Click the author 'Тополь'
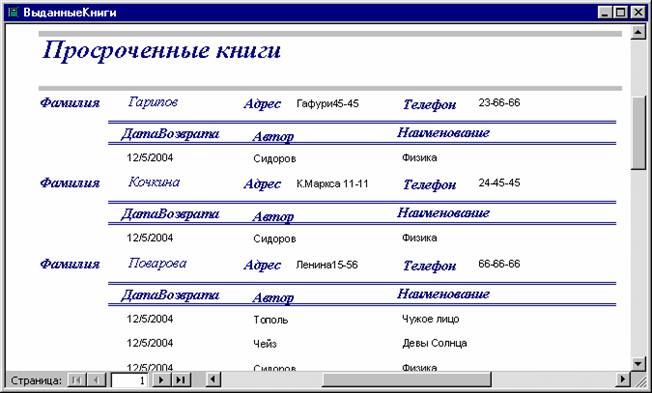Viewport: 652px width, 393px height. pyautogui.click(x=271, y=320)
